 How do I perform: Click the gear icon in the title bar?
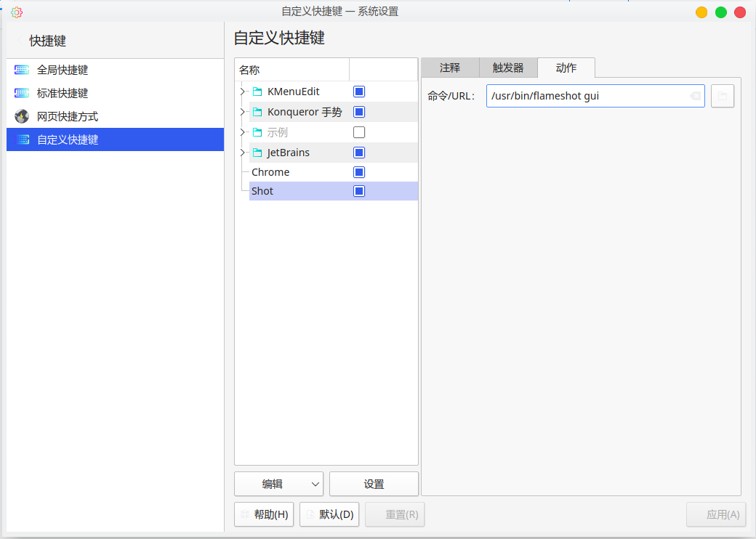16,12
